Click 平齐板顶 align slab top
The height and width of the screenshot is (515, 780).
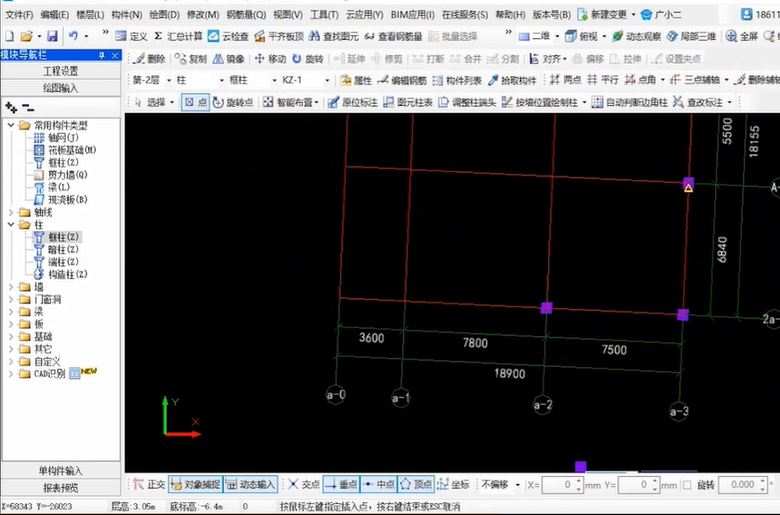[x=279, y=36]
